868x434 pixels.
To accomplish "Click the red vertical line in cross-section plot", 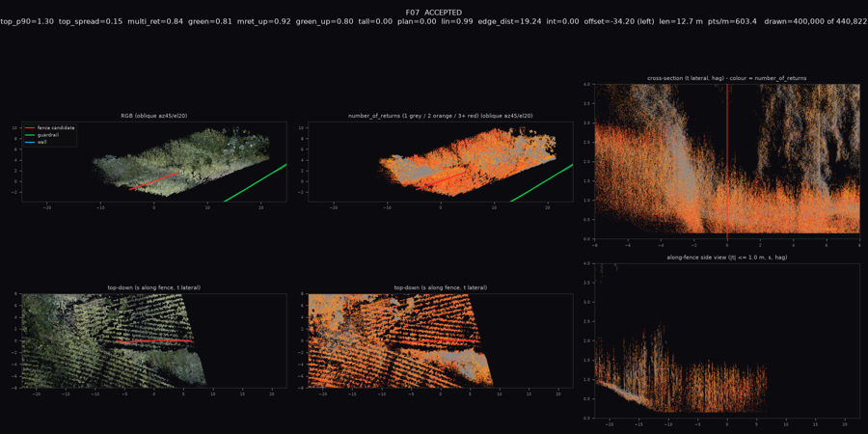I will click(727, 162).
